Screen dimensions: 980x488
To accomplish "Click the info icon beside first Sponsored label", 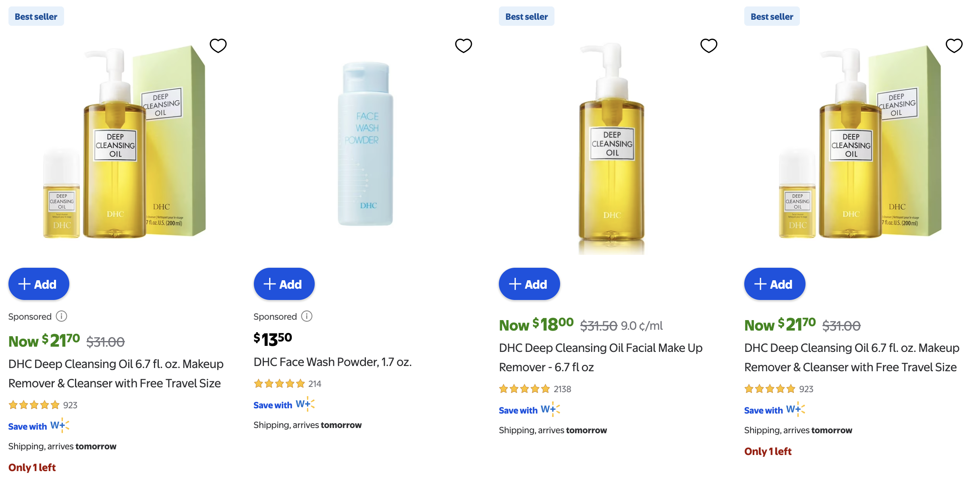I will tap(61, 316).
